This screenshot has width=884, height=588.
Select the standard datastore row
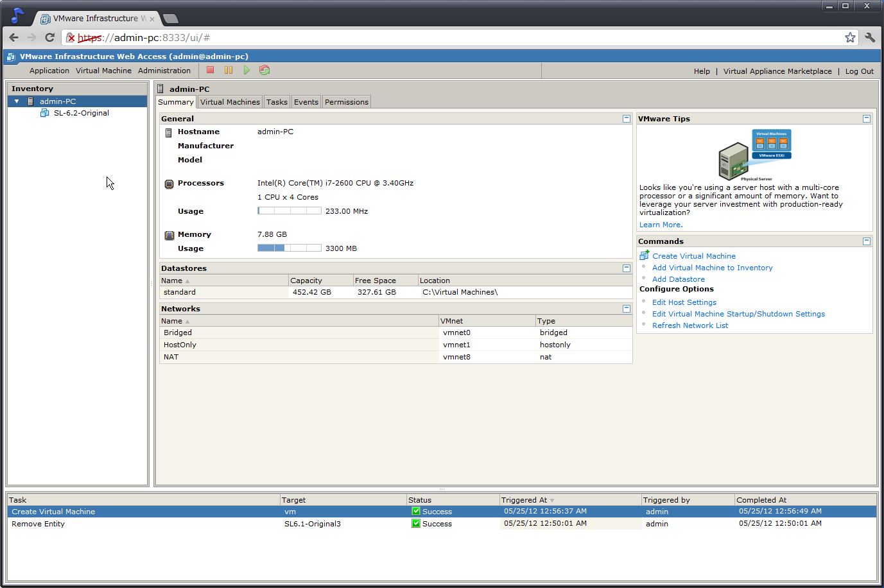[396, 292]
